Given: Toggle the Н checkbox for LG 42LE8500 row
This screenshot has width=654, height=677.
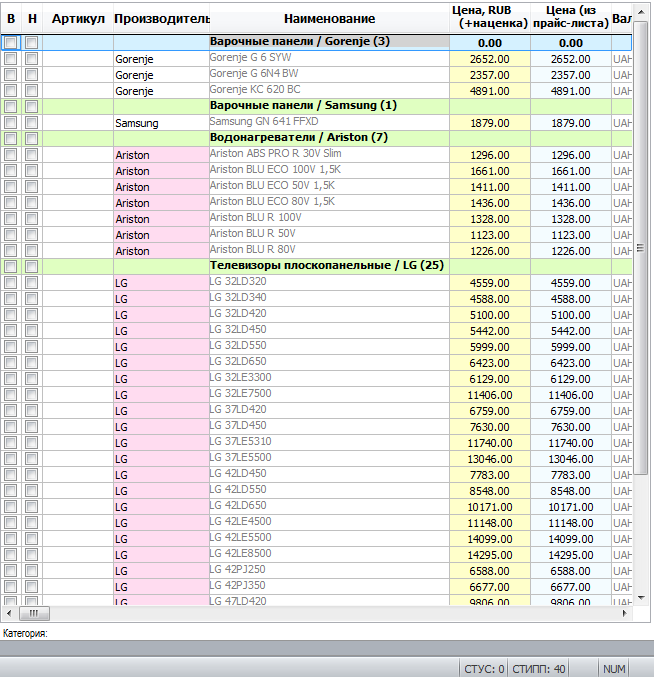Looking at the screenshot, I should [32, 554].
